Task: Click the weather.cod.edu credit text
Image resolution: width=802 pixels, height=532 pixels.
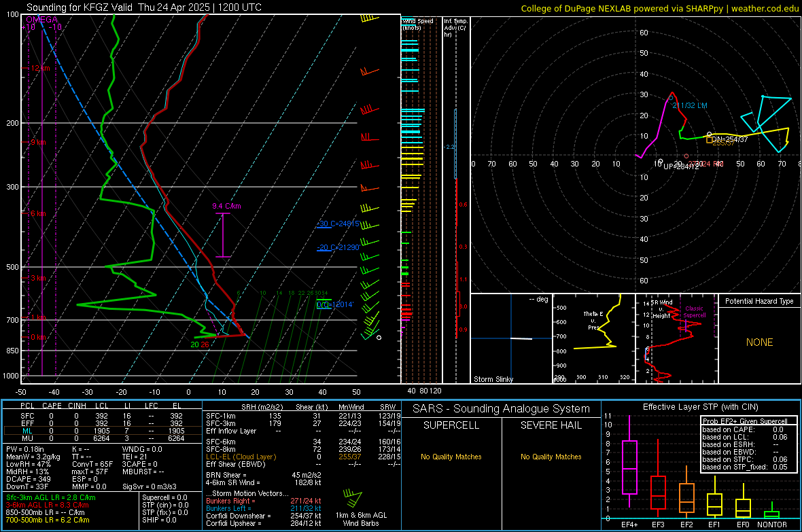Action: pos(660,8)
